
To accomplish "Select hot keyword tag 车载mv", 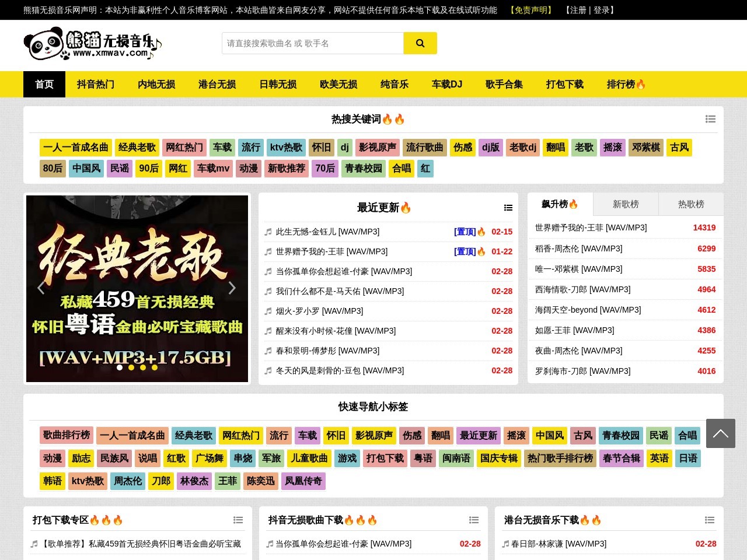I will [x=213, y=169].
